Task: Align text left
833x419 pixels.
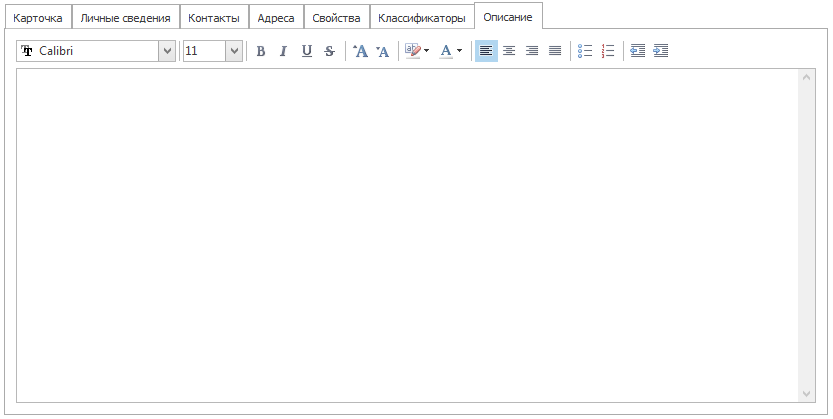Action: [486, 51]
